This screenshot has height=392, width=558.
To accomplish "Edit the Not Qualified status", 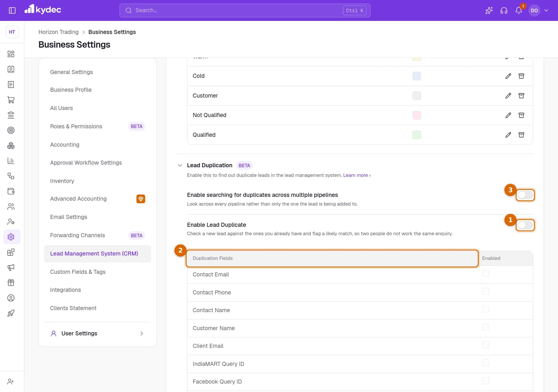I will pos(508,115).
